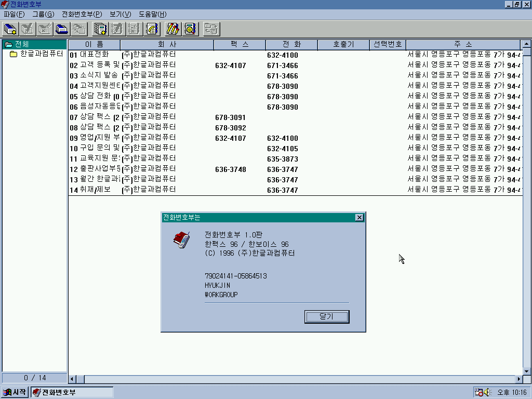532x399 pixels.
Task: Open the 도움말(H) menu
Action: coord(153,14)
